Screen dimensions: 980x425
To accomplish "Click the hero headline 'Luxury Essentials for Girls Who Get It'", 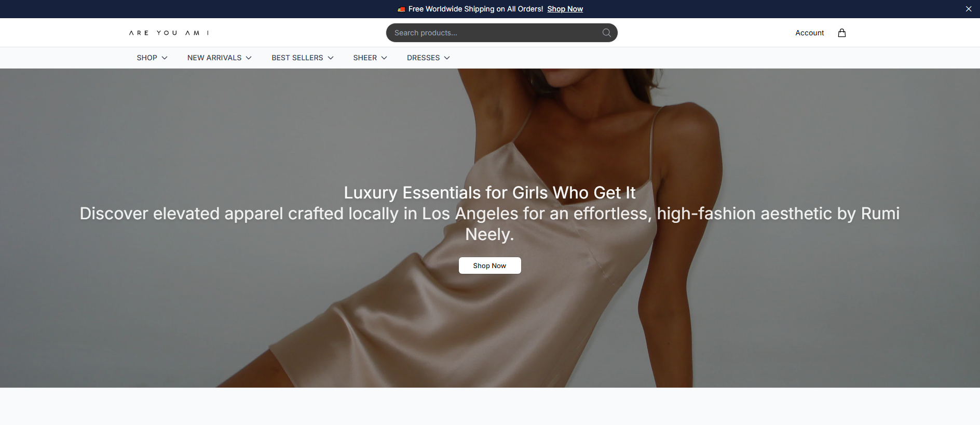I will click(489, 193).
